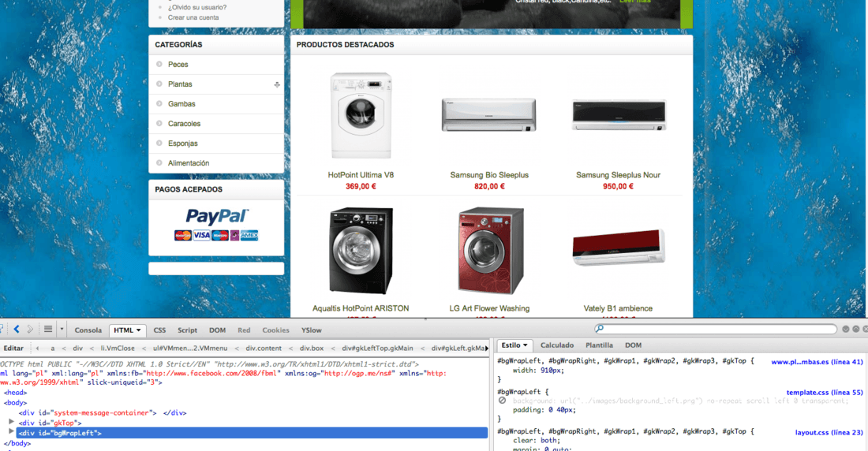The width and height of the screenshot is (868, 451).
Task: Click the Editar button
Action: tap(14, 348)
